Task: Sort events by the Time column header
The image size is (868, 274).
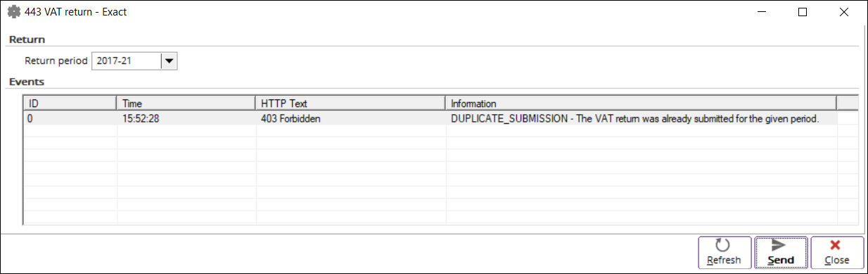Action: [186, 104]
